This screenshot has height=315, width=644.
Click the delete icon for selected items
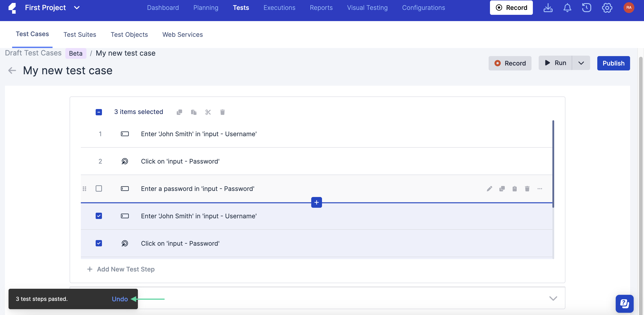222,111
